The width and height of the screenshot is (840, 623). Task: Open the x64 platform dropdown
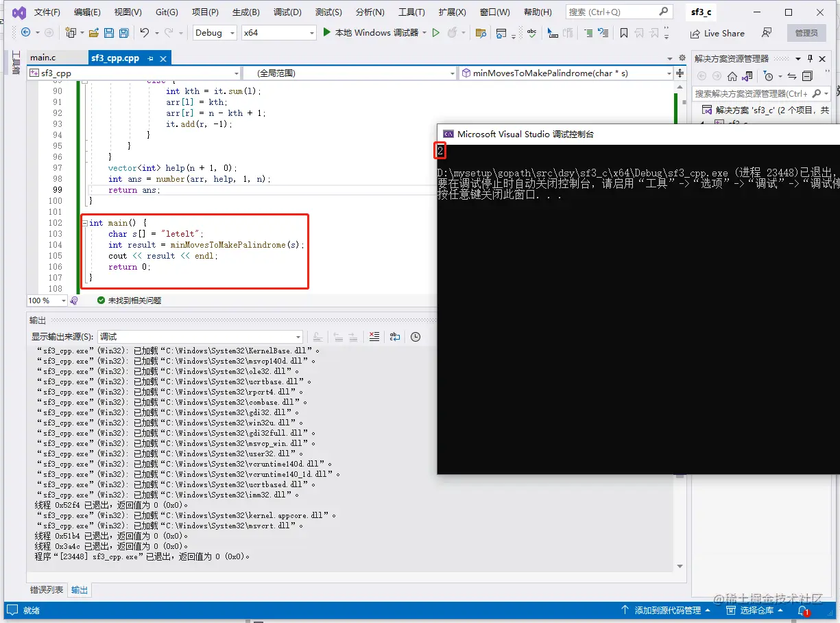[278, 33]
